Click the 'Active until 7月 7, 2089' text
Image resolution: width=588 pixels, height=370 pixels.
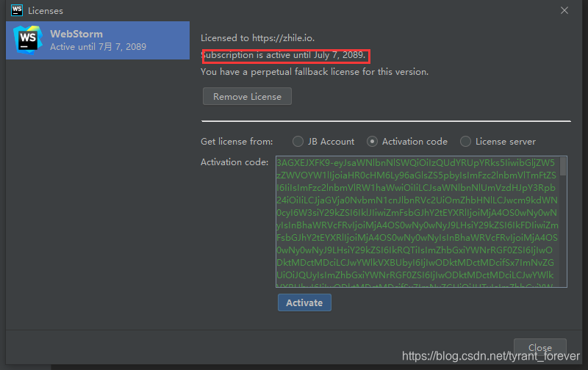[x=98, y=47]
